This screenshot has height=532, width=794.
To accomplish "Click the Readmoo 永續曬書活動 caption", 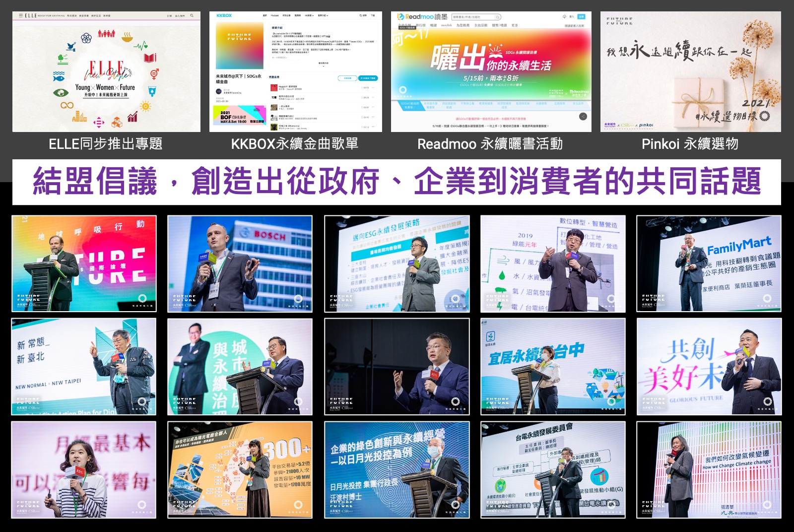I will click(x=490, y=144).
